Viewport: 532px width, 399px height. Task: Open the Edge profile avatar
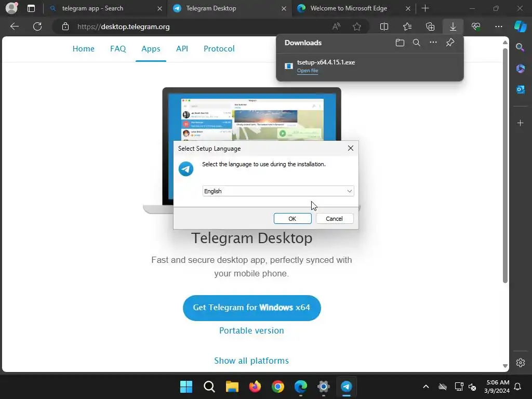11,8
